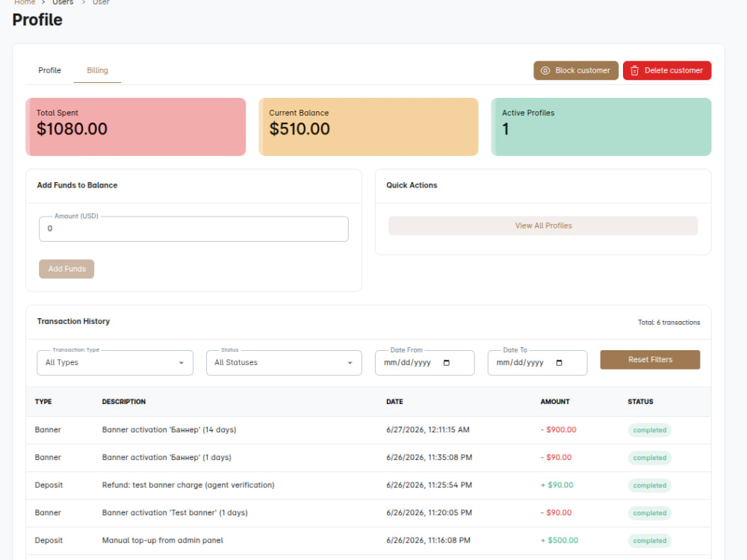The height and width of the screenshot is (560, 747).
Task: Switch to the Profile tab
Action: [x=49, y=70]
